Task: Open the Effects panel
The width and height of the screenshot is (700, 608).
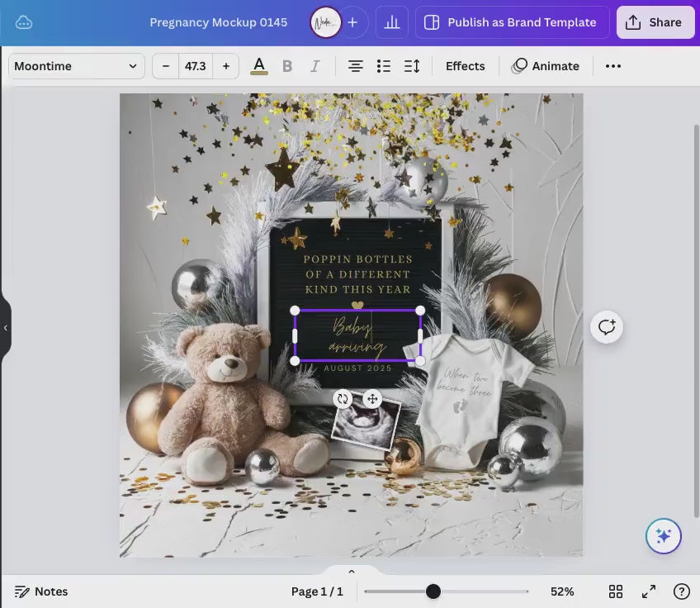Action: point(465,66)
